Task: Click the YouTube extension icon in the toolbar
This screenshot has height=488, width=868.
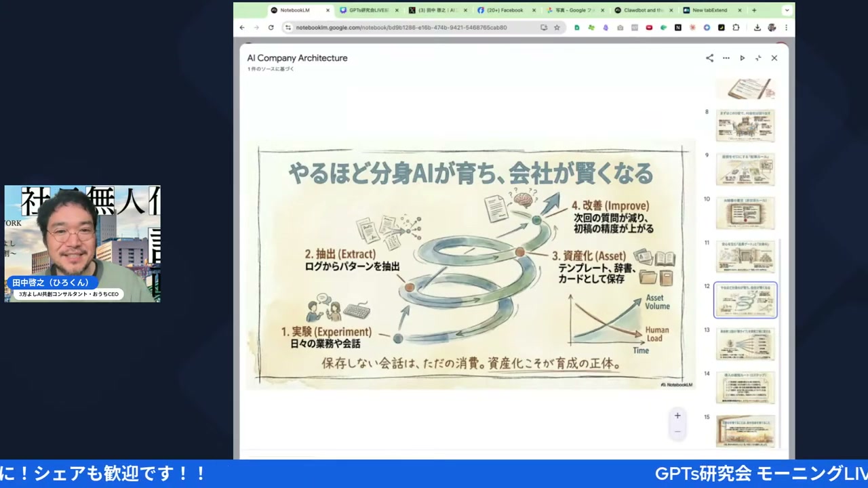Action: 648,27
